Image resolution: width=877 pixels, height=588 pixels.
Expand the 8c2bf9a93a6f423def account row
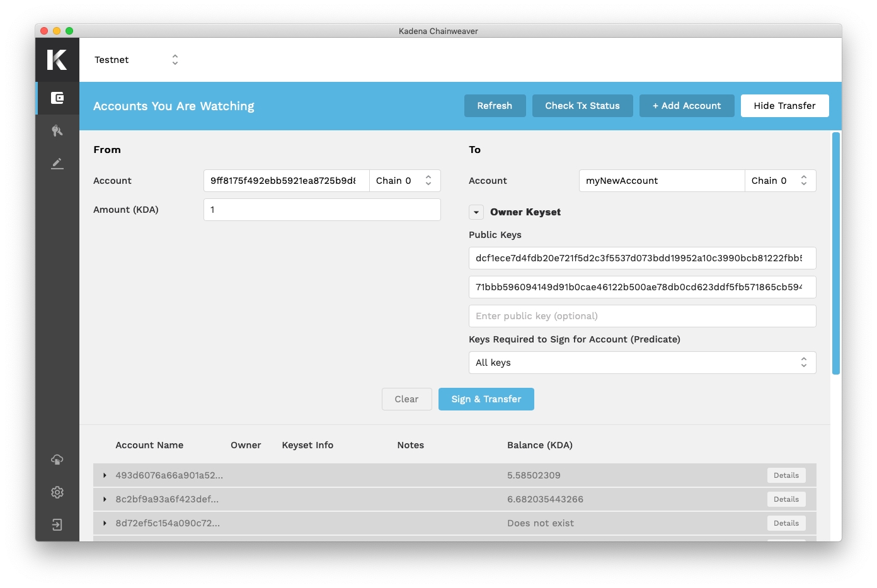click(x=105, y=499)
